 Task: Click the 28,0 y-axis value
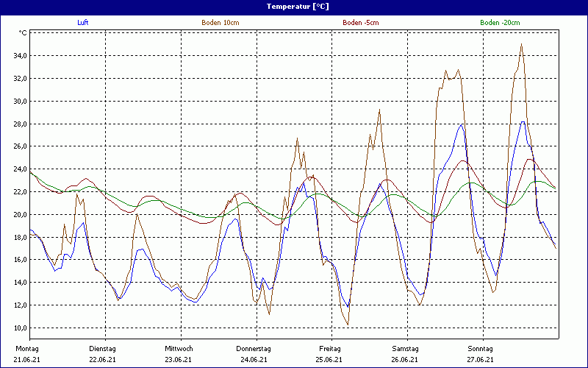tap(20, 124)
